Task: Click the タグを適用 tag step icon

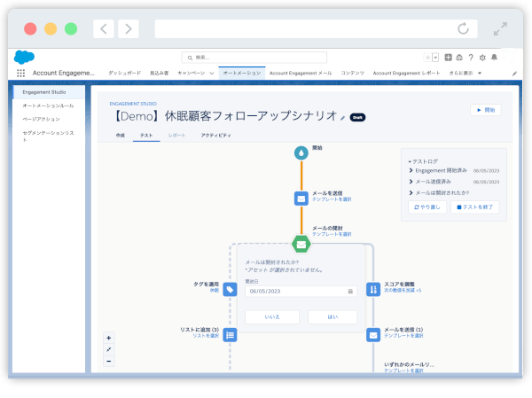Action: pyautogui.click(x=230, y=290)
